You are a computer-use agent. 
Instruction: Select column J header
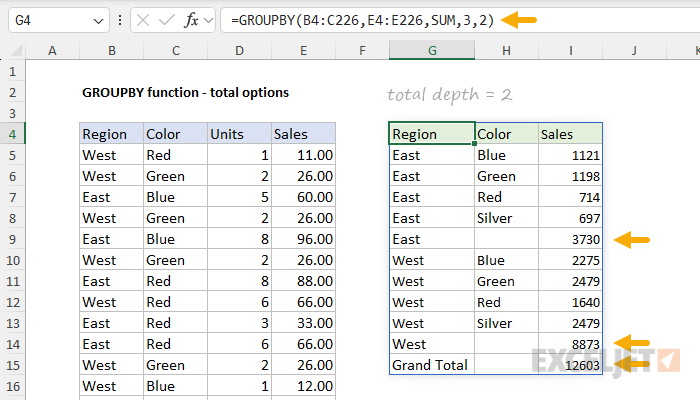tap(634, 50)
